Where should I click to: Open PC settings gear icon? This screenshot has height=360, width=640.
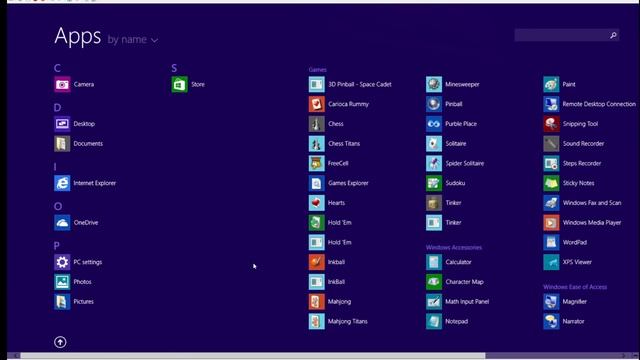click(x=62, y=262)
